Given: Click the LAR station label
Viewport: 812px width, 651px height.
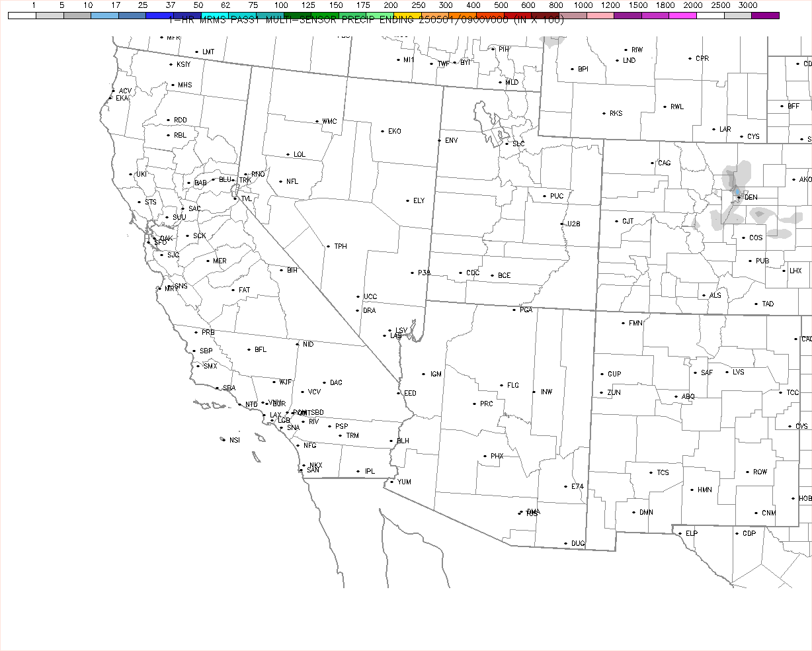Looking at the screenshot, I should point(725,130).
